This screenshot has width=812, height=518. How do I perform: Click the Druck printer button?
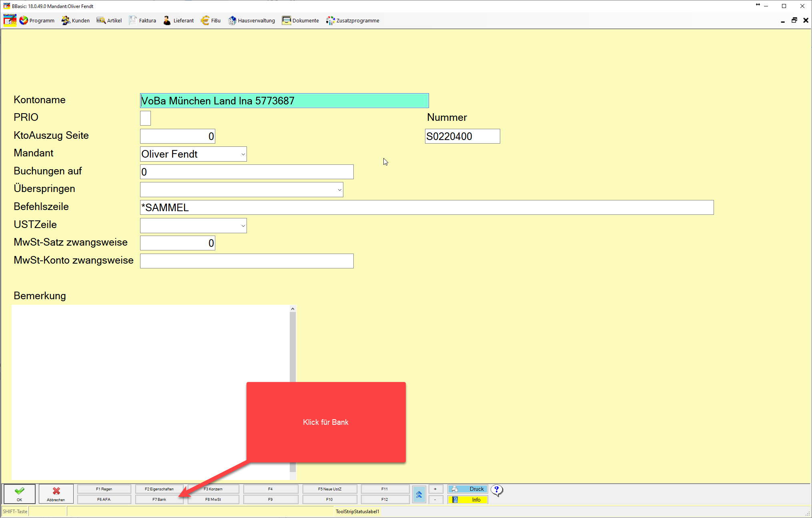pyautogui.click(x=468, y=489)
